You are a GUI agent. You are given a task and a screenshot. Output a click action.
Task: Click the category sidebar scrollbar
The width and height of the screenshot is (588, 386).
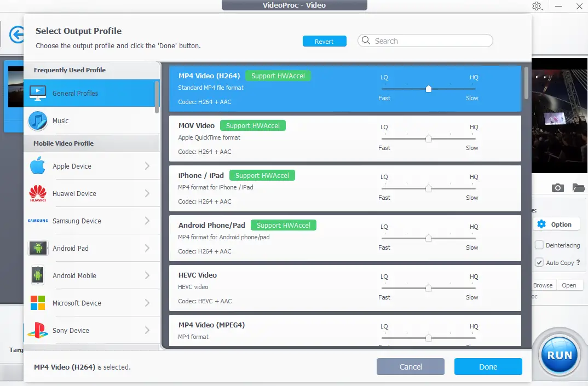(x=157, y=97)
